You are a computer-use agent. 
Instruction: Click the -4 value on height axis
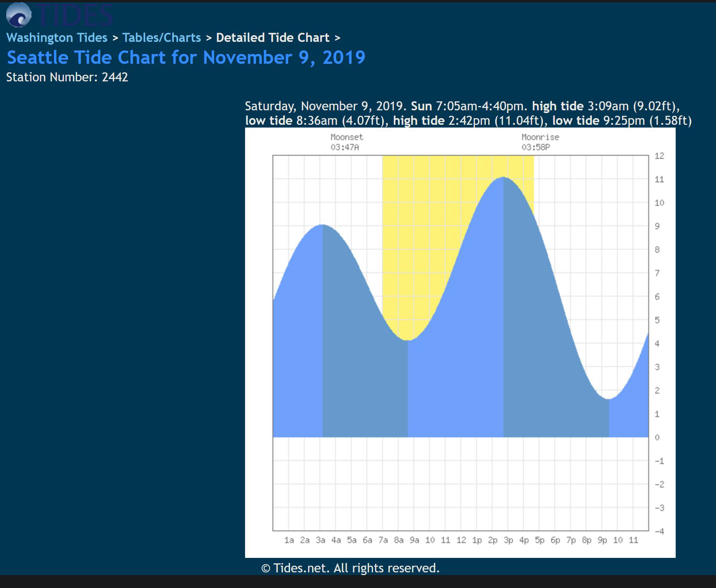659,531
